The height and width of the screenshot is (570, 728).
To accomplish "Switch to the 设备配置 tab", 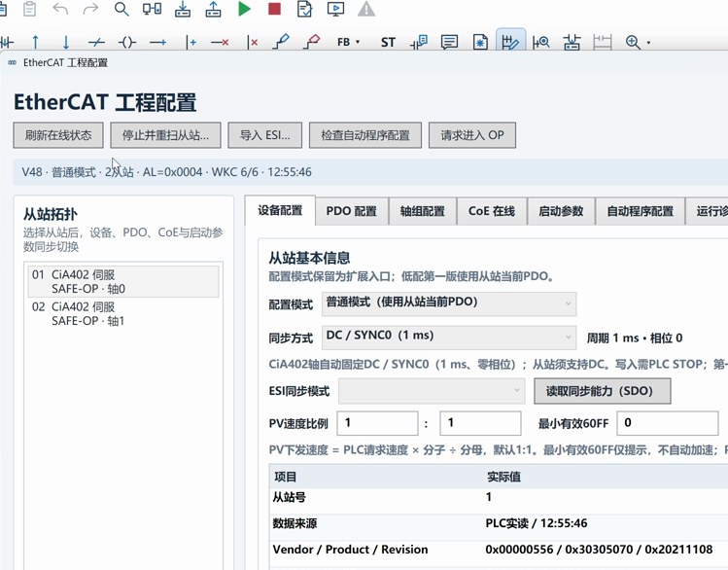I will pos(280,210).
